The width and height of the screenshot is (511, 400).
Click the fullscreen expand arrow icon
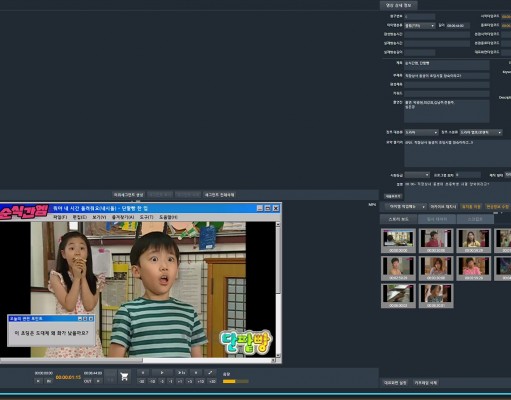click(210, 373)
